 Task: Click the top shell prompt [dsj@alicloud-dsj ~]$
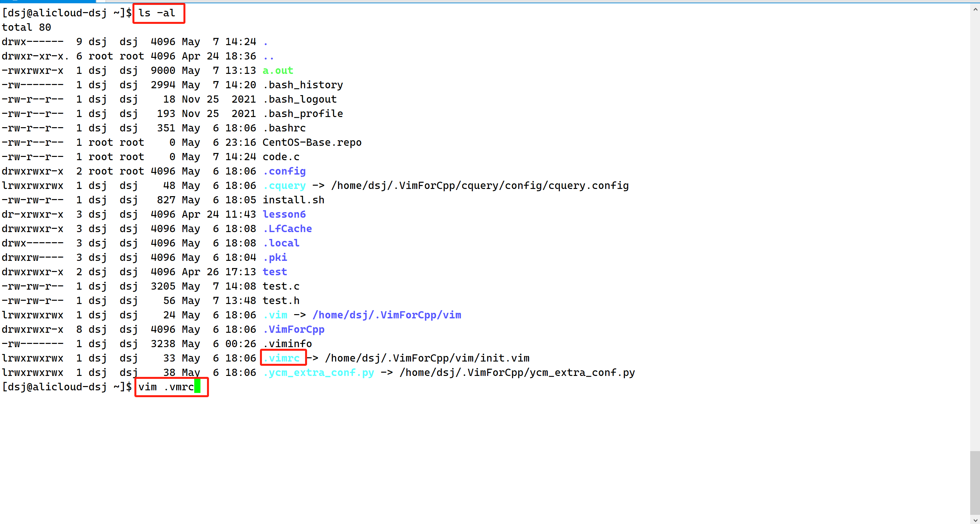pos(67,13)
